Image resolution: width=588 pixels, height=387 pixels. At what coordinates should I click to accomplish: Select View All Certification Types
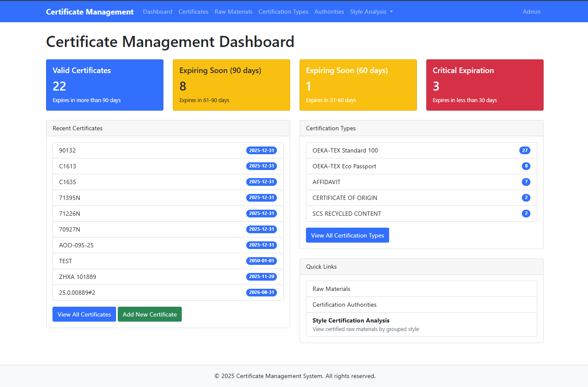point(347,235)
